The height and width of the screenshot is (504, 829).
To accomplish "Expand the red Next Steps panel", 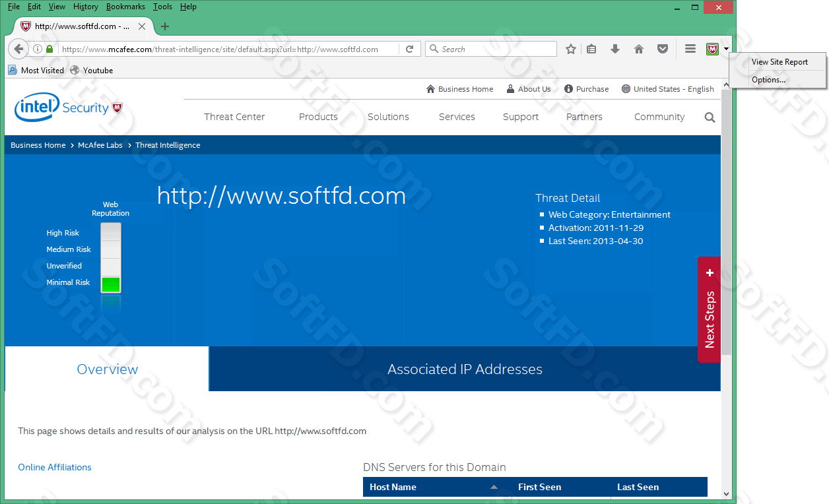I will click(709, 309).
